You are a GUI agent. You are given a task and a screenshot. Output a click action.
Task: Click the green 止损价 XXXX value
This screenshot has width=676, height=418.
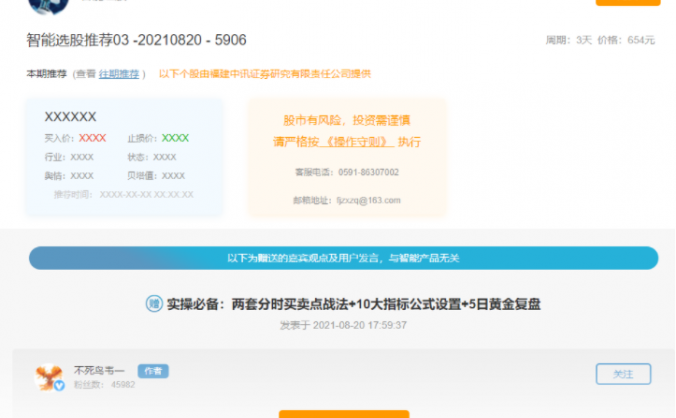(x=175, y=138)
